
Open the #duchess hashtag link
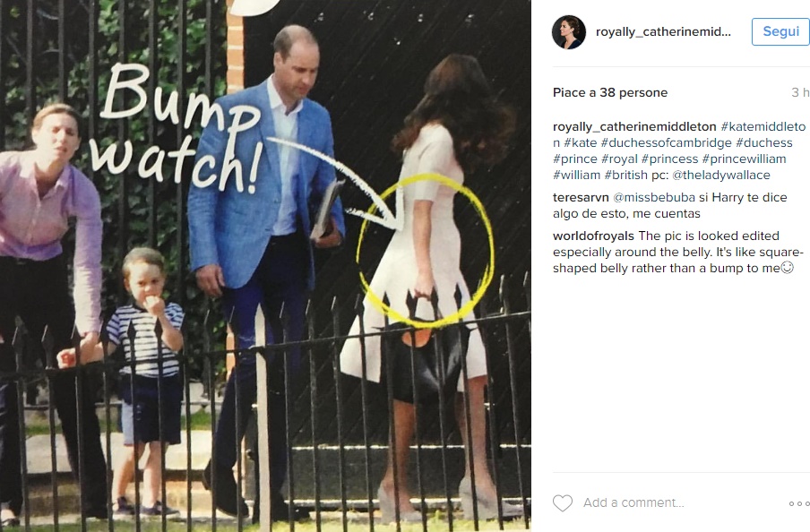(764, 142)
